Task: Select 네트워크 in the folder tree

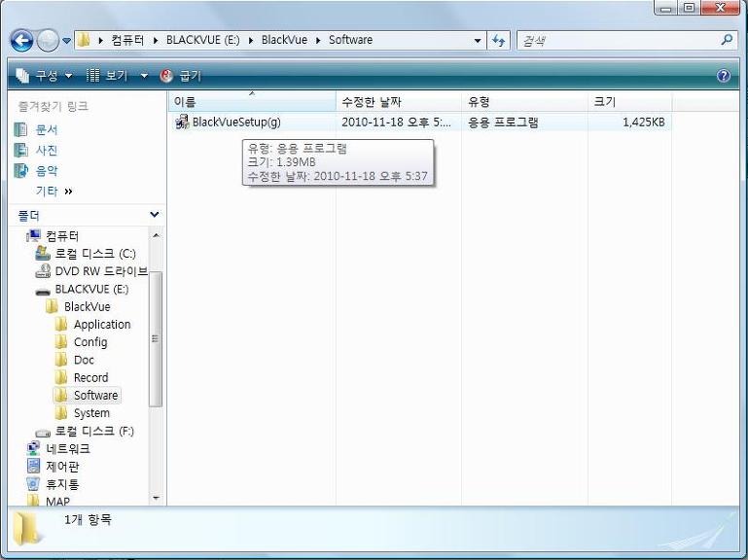Action: 68,448
